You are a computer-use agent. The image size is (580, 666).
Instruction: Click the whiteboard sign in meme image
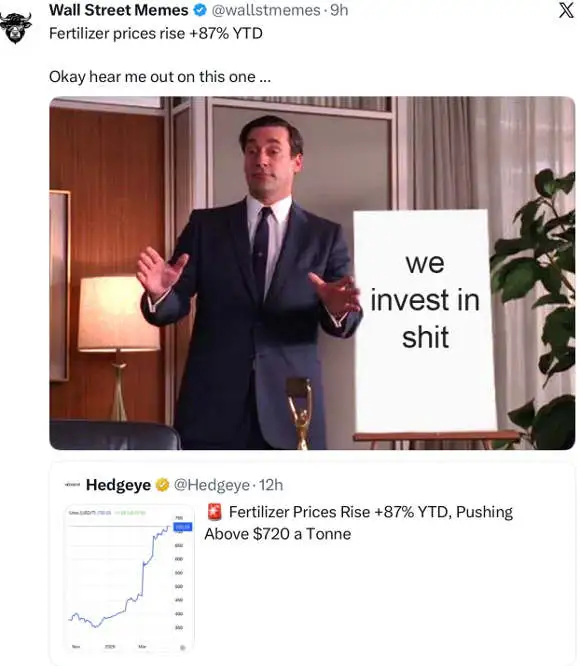pos(425,321)
